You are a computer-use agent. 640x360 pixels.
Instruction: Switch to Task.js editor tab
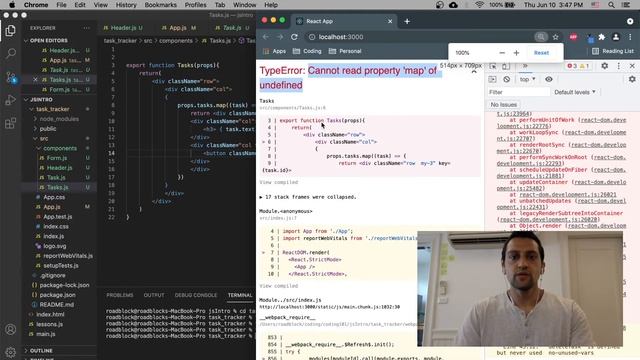point(232,28)
